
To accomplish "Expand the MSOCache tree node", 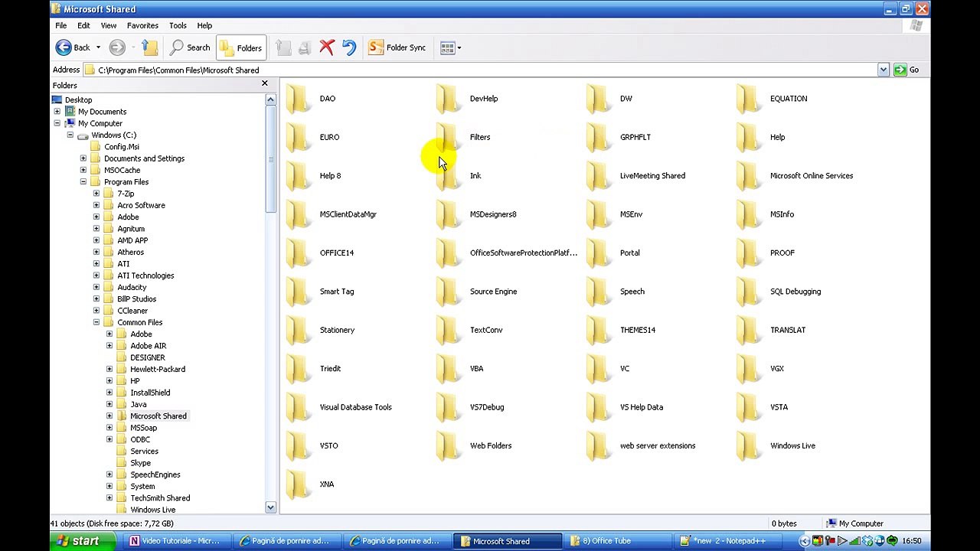I will [83, 170].
